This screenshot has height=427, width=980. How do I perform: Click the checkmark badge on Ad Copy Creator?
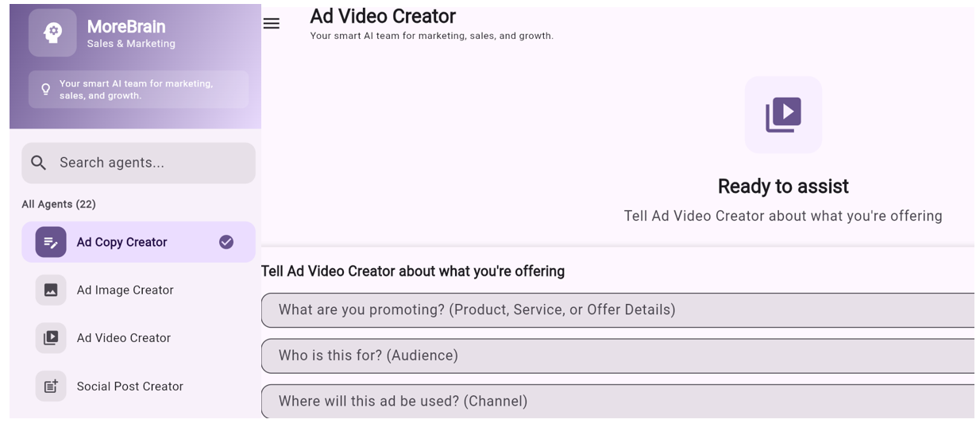pyautogui.click(x=226, y=242)
